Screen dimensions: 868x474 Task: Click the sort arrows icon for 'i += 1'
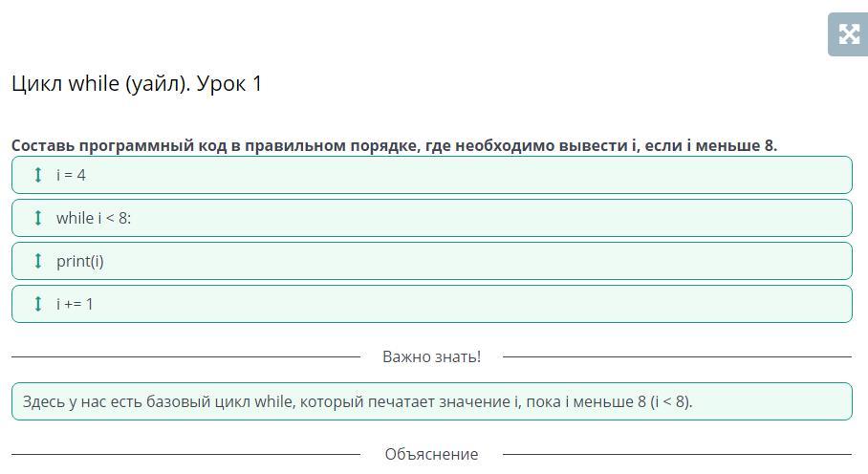pyautogui.click(x=38, y=304)
